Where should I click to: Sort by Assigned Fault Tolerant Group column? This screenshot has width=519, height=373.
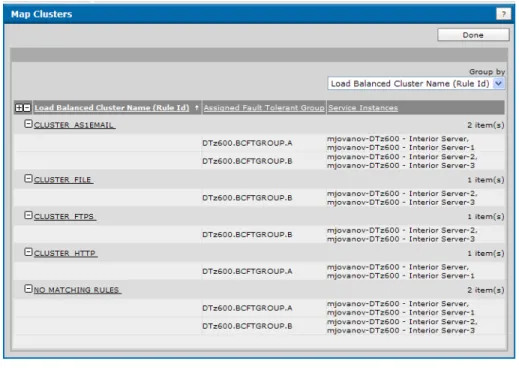[x=264, y=108]
